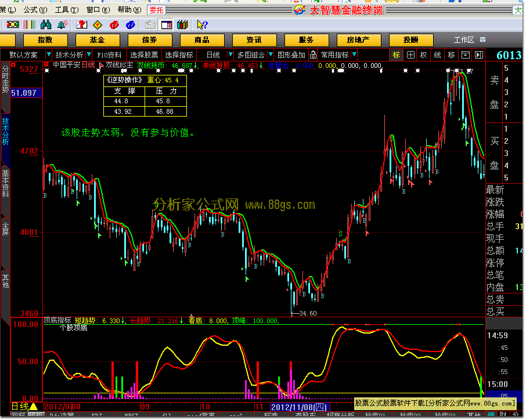Click the arrow icon before 双线BS主
Image resolution: width=526 pixels, height=420 pixels.
pyautogui.click(x=101, y=65)
